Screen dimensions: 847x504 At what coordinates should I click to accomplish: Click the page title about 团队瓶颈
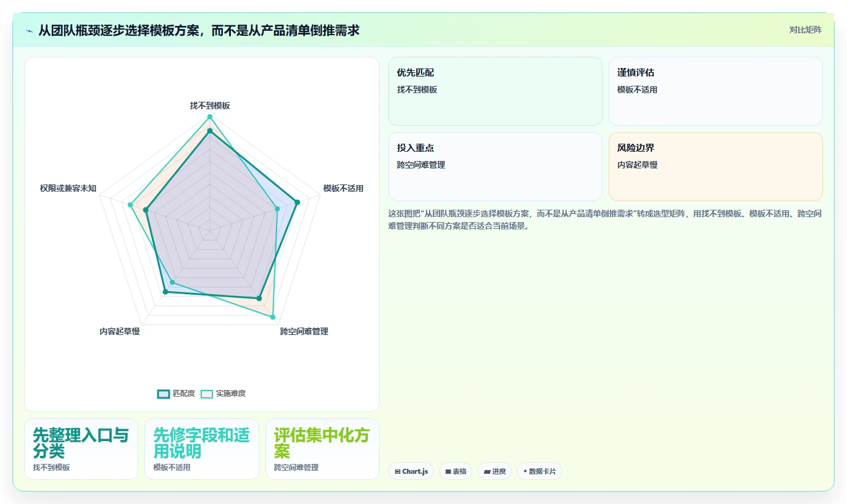(x=199, y=30)
